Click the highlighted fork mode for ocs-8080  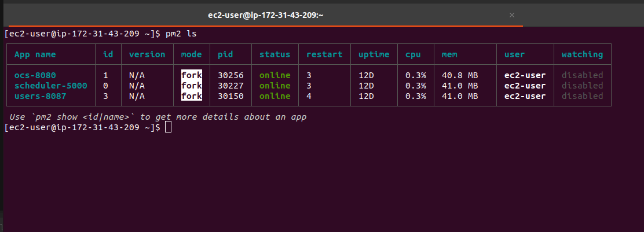[191, 75]
